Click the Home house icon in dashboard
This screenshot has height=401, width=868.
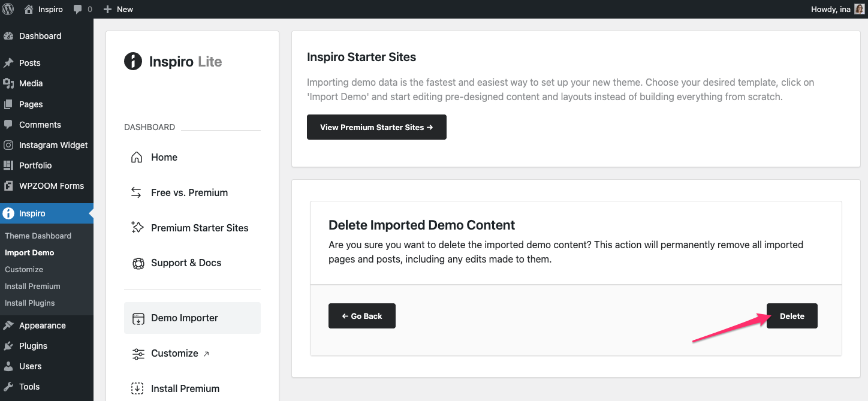[x=137, y=157]
